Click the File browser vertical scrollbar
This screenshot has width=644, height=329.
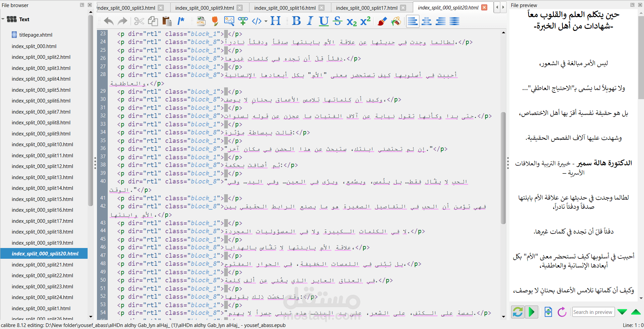(x=90, y=111)
